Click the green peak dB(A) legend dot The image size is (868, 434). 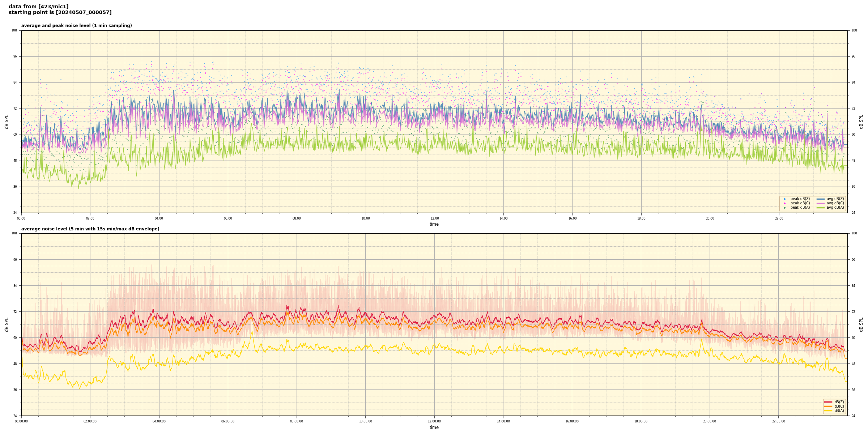click(784, 208)
